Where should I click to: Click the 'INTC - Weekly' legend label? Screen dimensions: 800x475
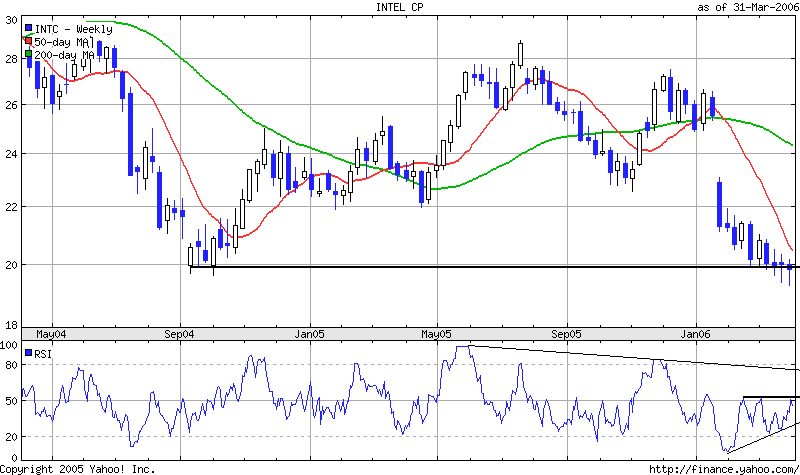(73, 29)
